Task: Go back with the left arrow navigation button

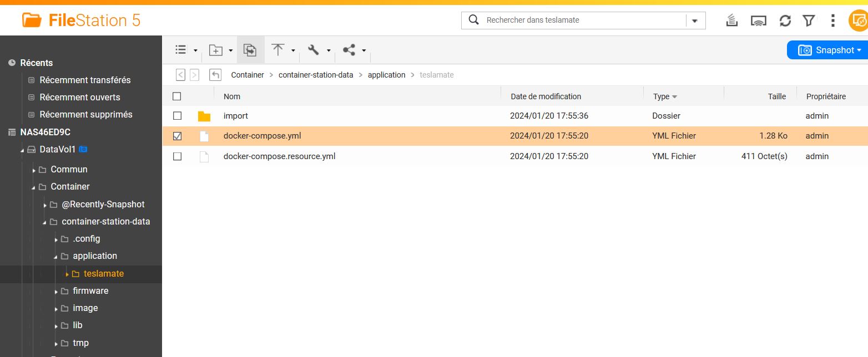Action: pos(180,75)
